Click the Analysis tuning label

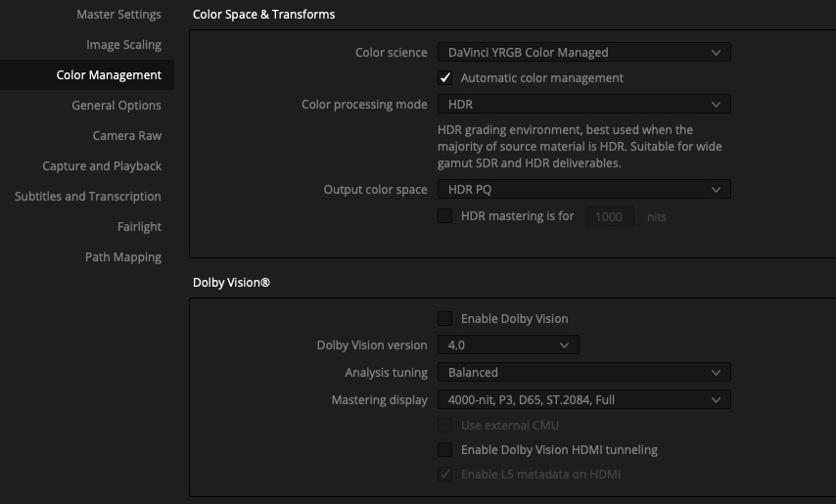(386, 372)
